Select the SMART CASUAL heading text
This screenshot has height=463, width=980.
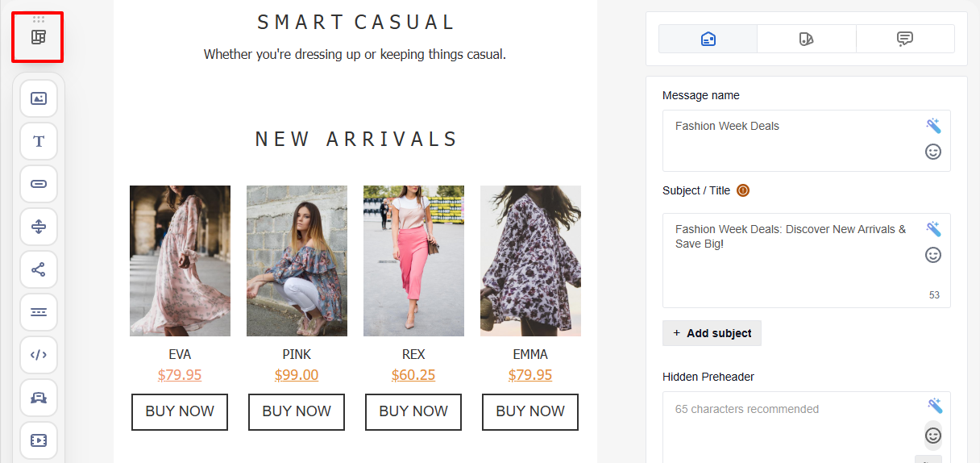(355, 23)
